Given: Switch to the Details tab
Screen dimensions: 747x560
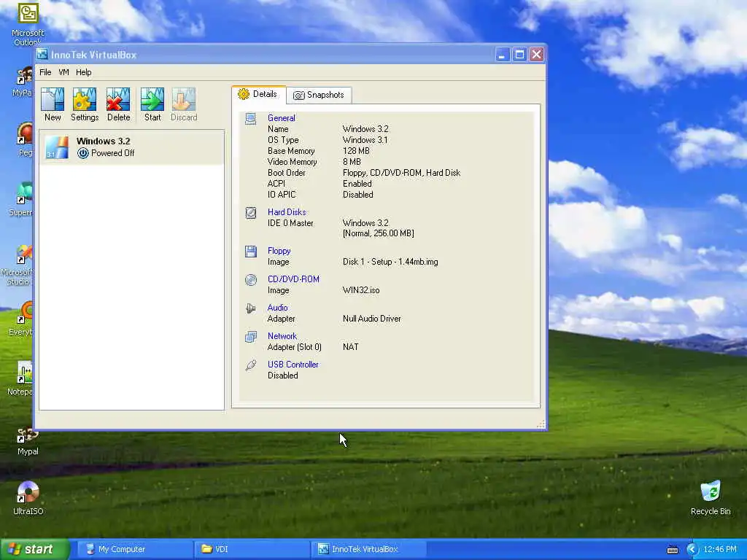Looking at the screenshot, I should click(259, 94).
